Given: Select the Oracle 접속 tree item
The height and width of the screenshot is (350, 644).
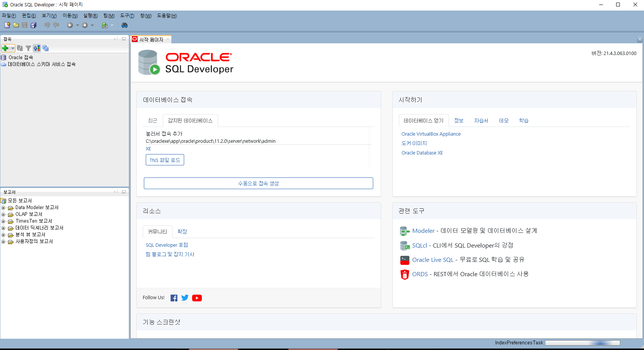Looking at the screenshot, I should pos(21,58).
